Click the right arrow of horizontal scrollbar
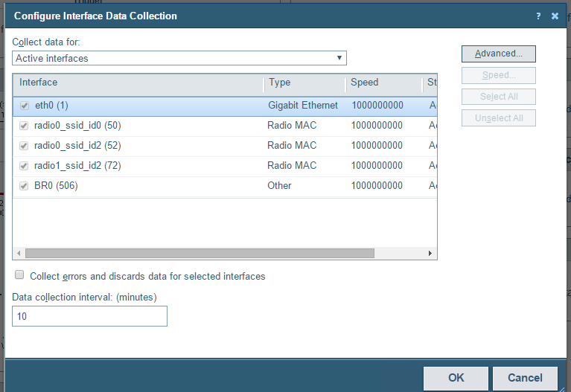 click(x=430, y=254)
